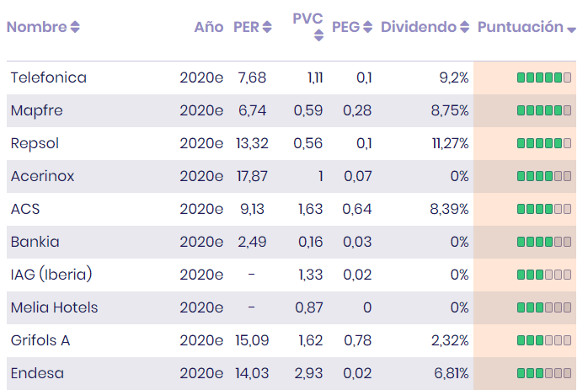Viewport: 588px width, 390px height.
Task: Click the down arrow next to Puntuación
Action: 571,29
